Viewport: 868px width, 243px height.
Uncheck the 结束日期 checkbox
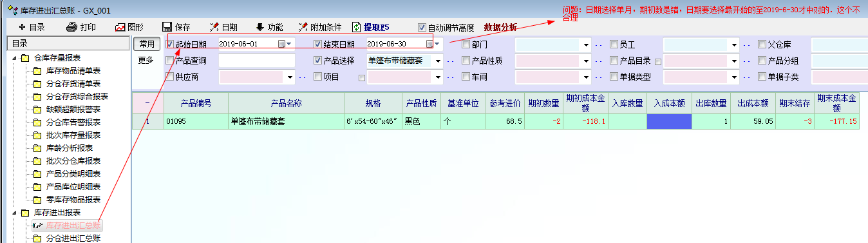(317, 44)
